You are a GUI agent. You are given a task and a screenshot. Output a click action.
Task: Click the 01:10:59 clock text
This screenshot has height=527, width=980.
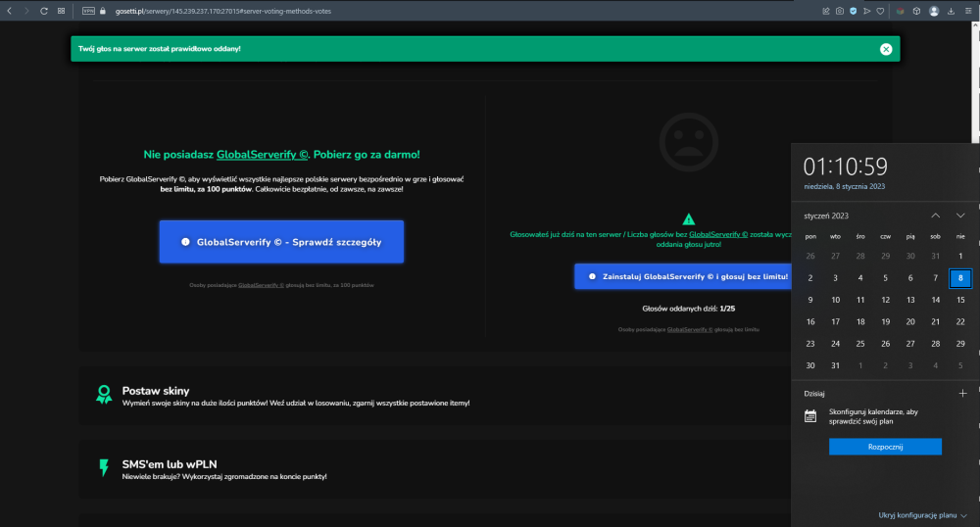[x=845, y=167]
